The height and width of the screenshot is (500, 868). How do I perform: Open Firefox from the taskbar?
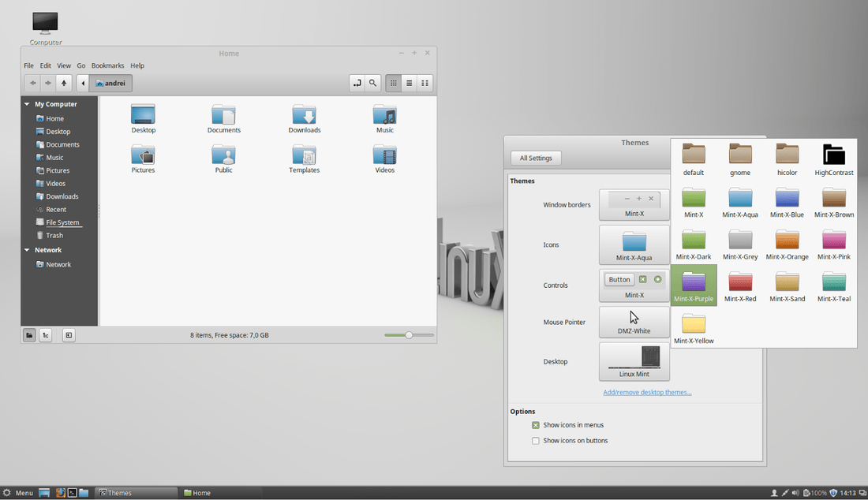tap(61, 492)
